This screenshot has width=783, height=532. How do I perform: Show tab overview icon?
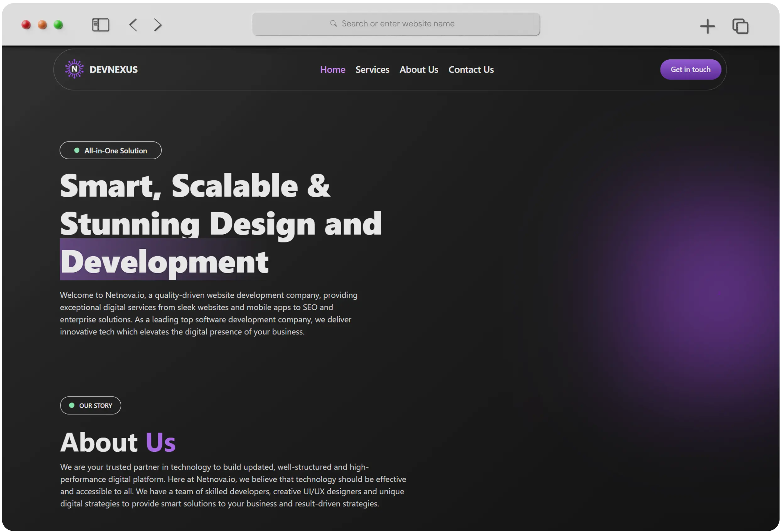(x=740, y=26)
